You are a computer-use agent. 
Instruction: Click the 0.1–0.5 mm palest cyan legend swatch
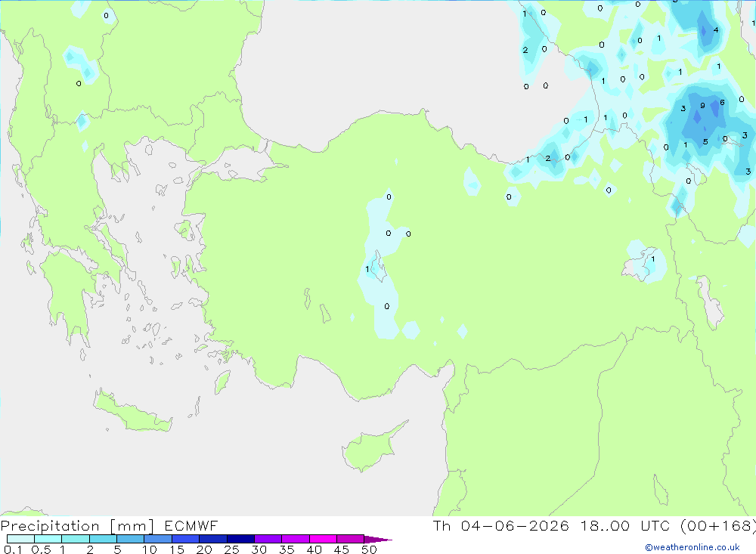point(20,539)
